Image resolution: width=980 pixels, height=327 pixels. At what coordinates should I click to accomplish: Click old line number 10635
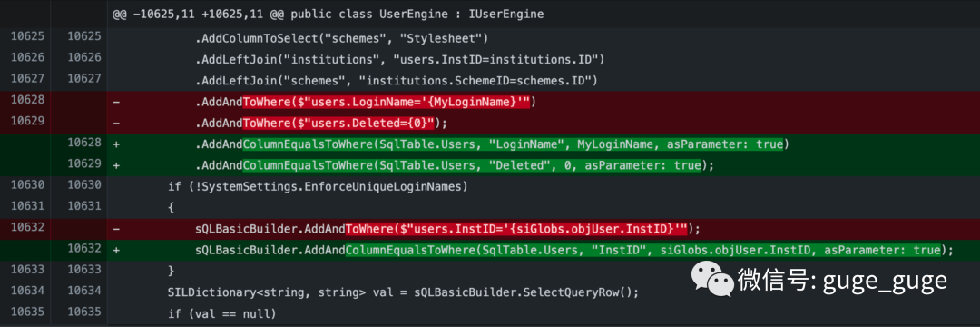[27, 313]
